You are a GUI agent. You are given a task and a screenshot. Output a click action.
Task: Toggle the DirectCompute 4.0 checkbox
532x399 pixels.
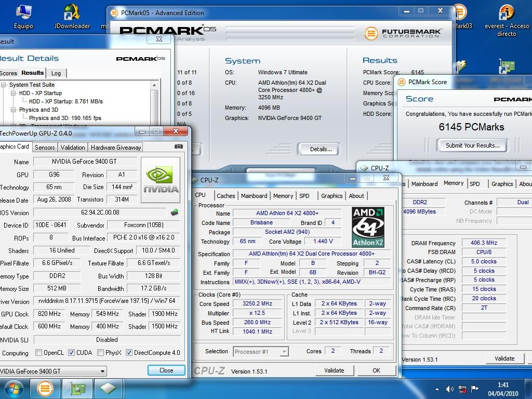tap(129, 353)
